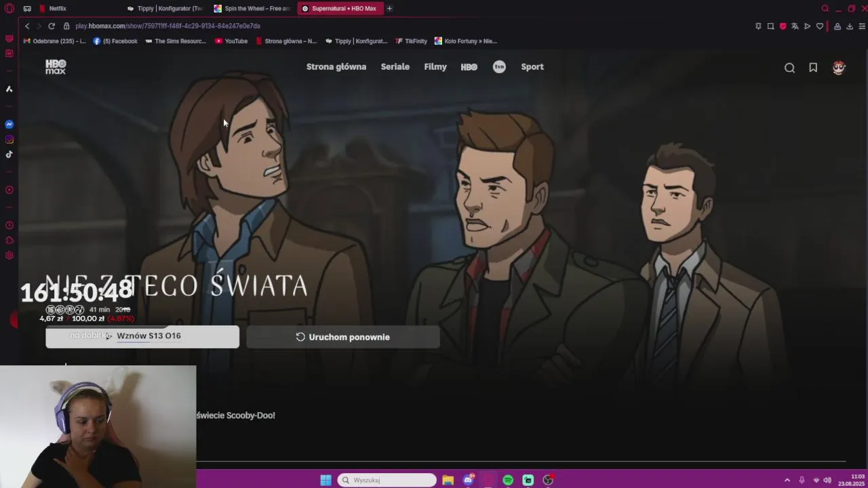The width and height of the screenshot is (868, 488).
Task: Open the HBO Max search icon
Action: pos(789,67)
